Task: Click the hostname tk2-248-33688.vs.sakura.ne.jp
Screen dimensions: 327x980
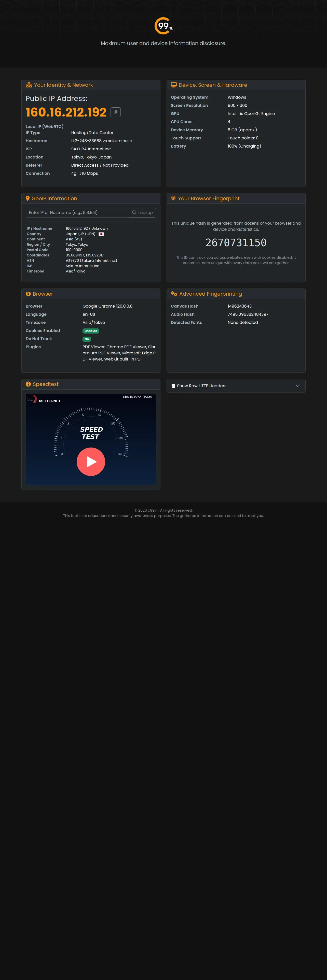Action: pos(102,141)
